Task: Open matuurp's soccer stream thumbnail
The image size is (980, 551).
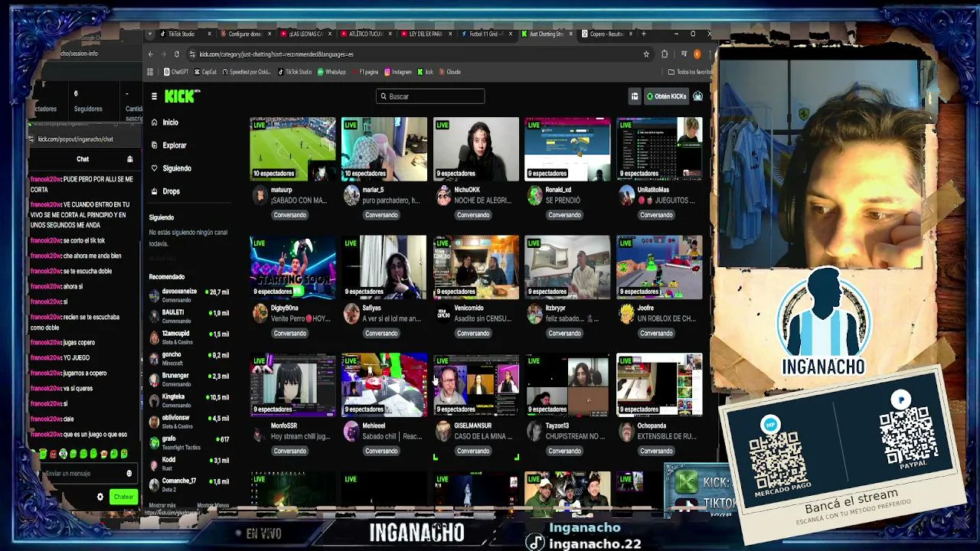Action: point(292,149)
